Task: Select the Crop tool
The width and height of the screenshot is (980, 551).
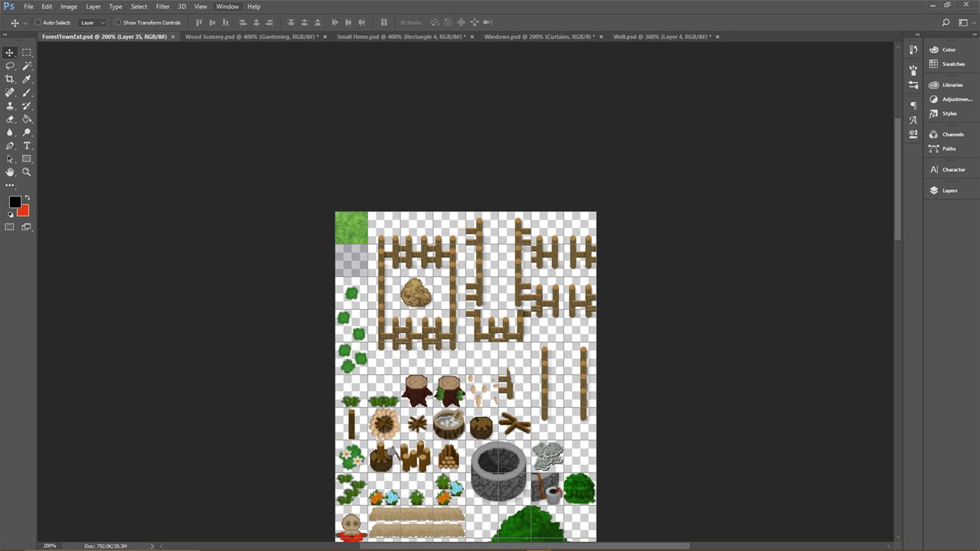Action: point(10,79)
